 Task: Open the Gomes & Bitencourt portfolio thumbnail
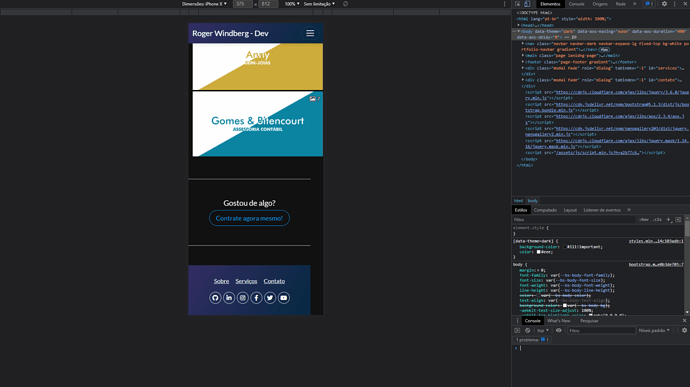pos(257,124)
